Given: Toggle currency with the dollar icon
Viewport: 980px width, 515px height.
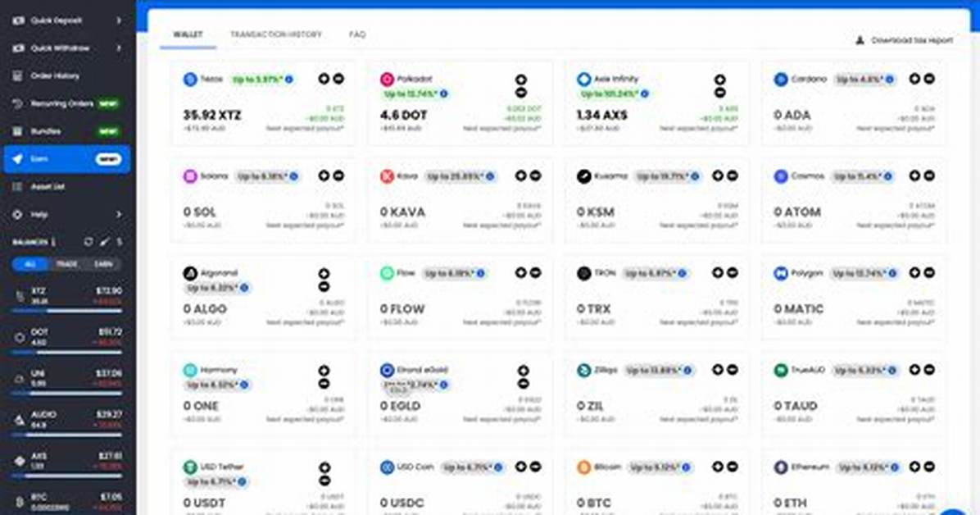Looking at the screenshot, I should (x=119, y=242).
